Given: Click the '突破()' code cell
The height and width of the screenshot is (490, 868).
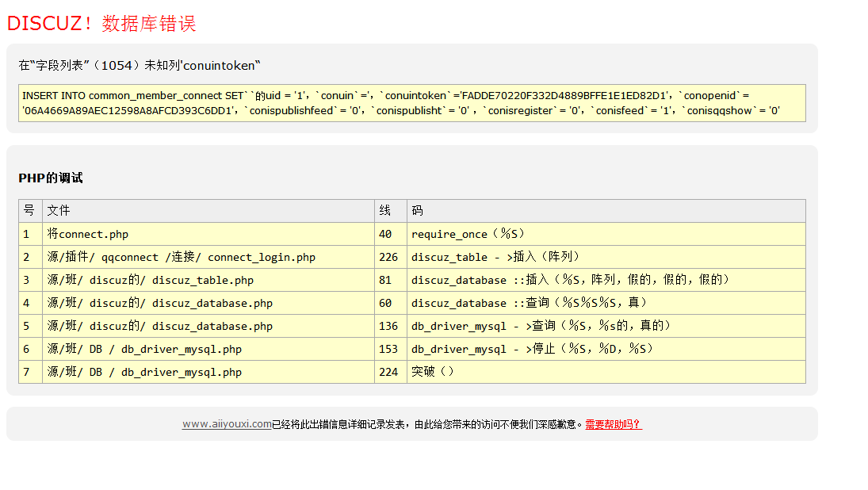Looking at the screenshot, I should [433, 372].
